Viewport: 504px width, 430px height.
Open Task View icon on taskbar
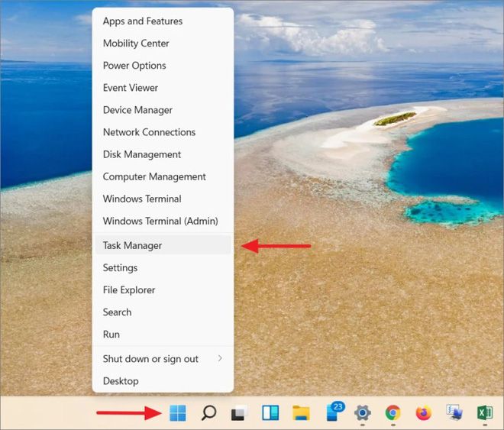pos(240,413)
